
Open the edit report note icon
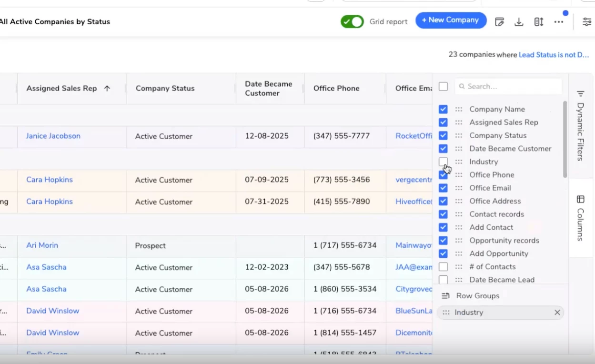(499, 22)
